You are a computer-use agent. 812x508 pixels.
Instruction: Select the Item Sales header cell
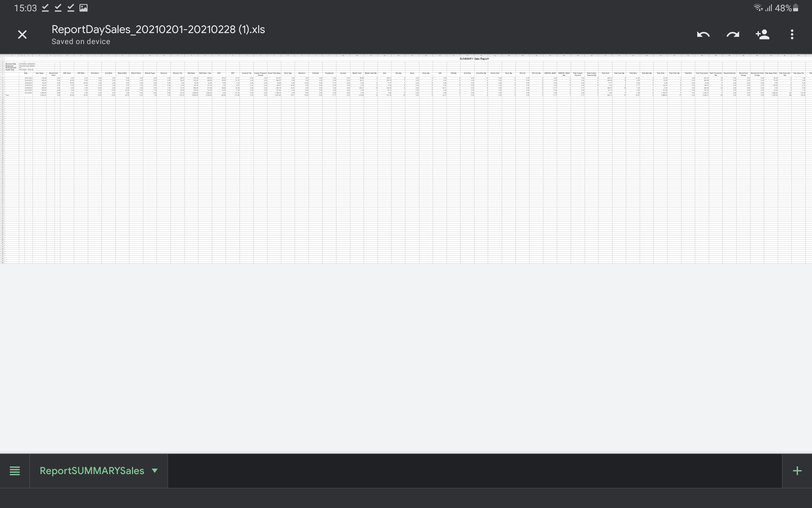[x=40, y=73]
